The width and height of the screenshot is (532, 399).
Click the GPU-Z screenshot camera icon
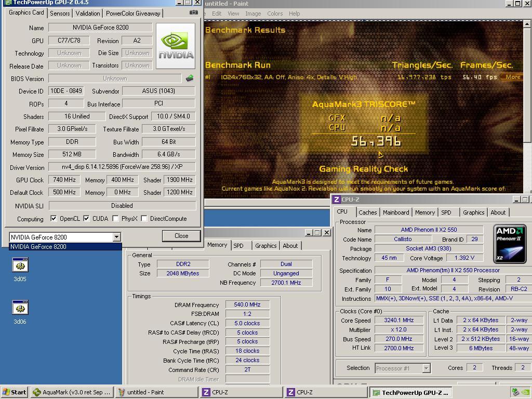(193, 12)
